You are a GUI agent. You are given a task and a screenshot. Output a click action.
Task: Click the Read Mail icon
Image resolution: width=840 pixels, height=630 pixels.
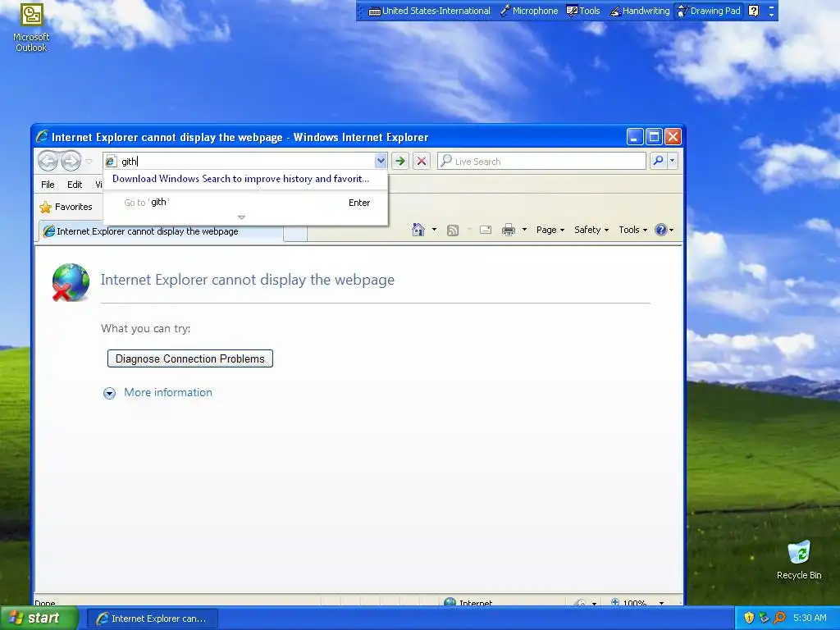pos(486,230)
